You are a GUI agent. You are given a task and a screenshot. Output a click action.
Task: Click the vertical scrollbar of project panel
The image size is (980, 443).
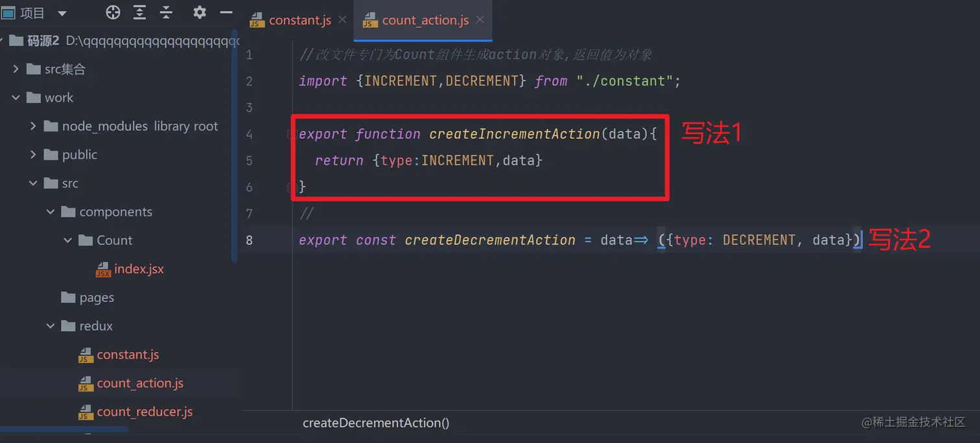(235, 145)
